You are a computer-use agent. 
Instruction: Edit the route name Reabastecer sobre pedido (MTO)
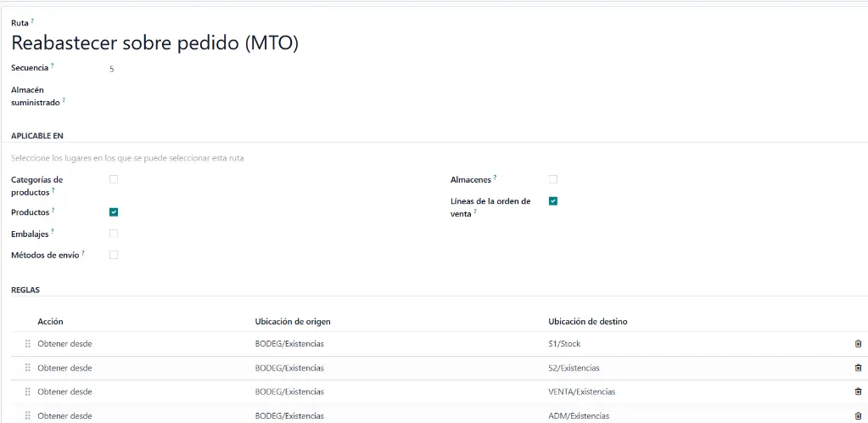[x=155, y=43]
